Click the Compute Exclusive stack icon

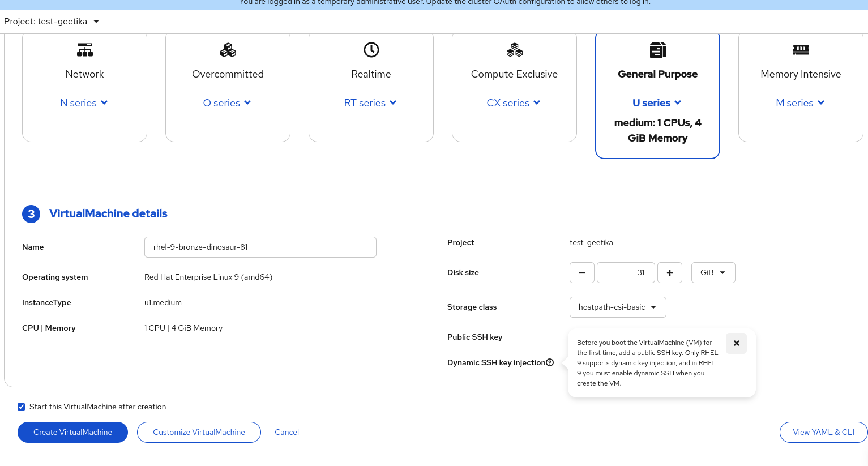pos(515,50)
